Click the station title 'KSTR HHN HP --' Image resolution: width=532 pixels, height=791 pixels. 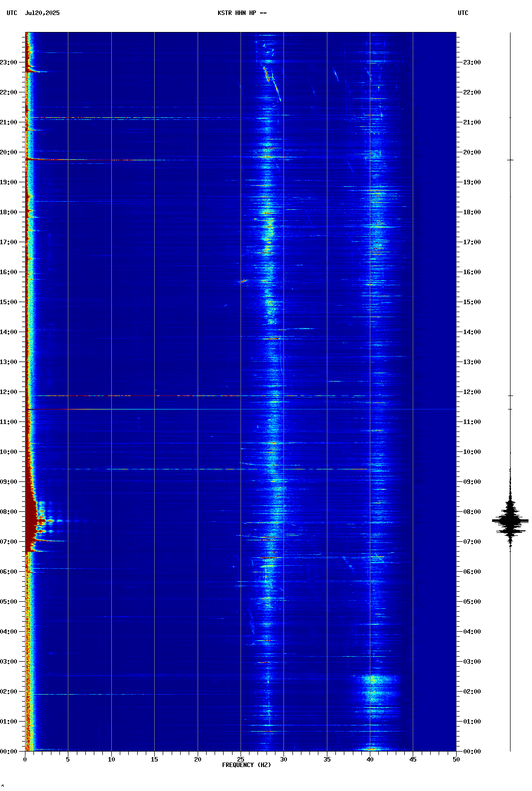242,13
